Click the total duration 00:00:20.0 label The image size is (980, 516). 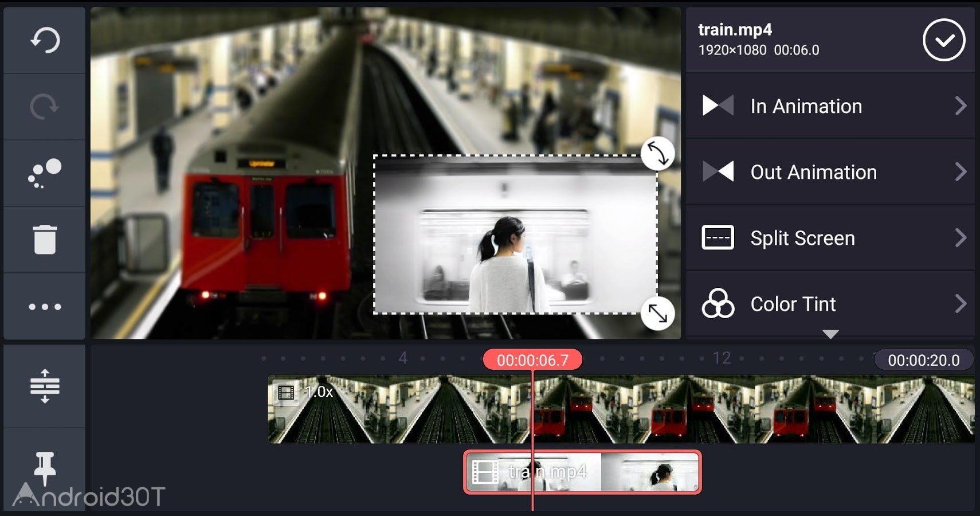tap(923, 360)
